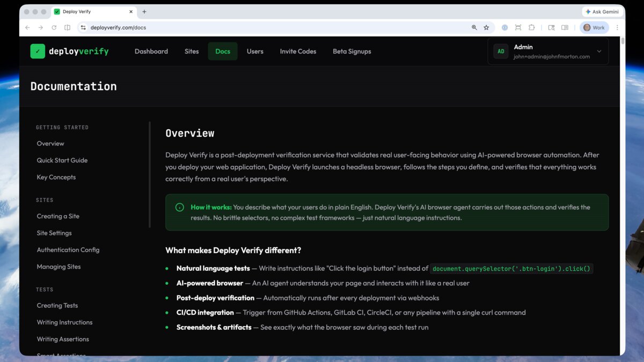Open a new tab with plus icon

144,12
